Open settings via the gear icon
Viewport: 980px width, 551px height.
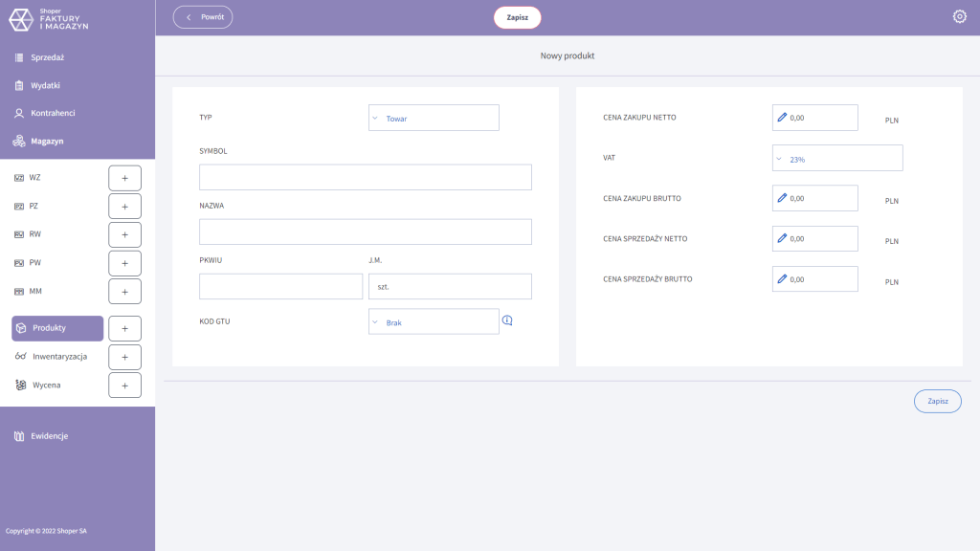pyautogui.click(x=959, y=16)
